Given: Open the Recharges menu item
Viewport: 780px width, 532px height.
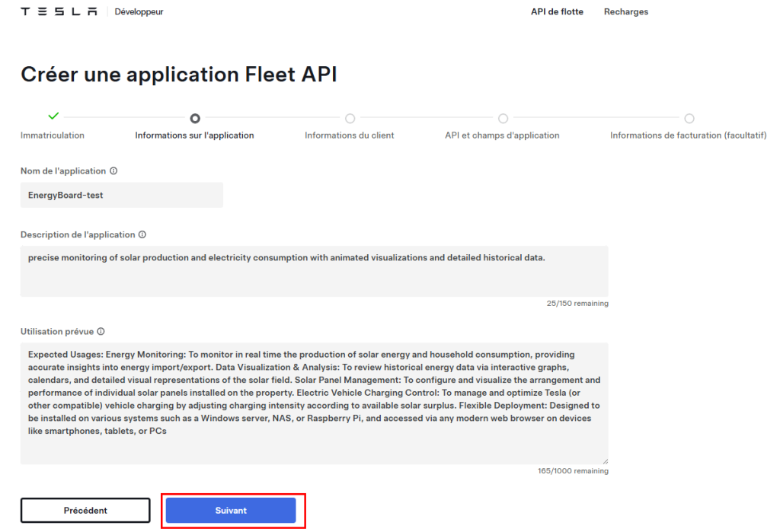Looking at the screenshot, I should 626,11.
